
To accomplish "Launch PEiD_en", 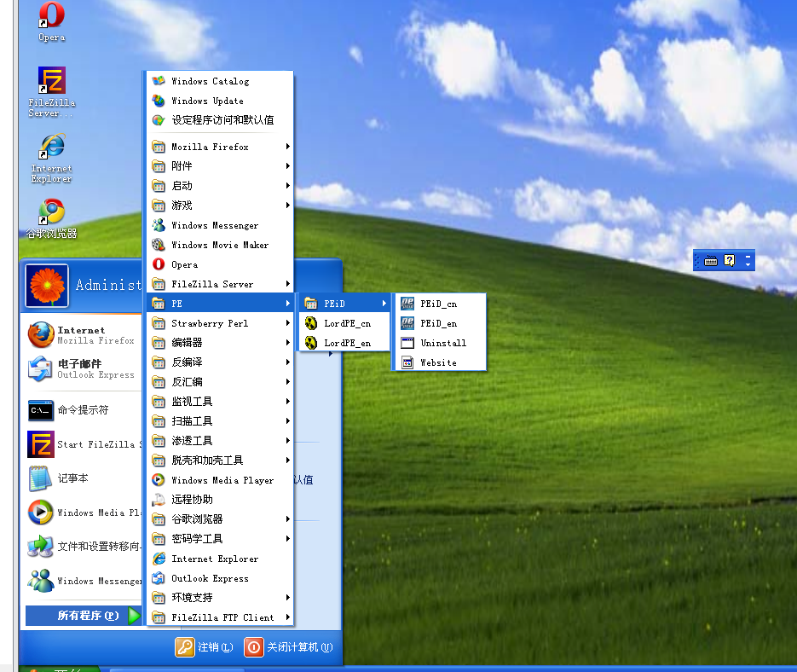I will (x=441, y=323).
